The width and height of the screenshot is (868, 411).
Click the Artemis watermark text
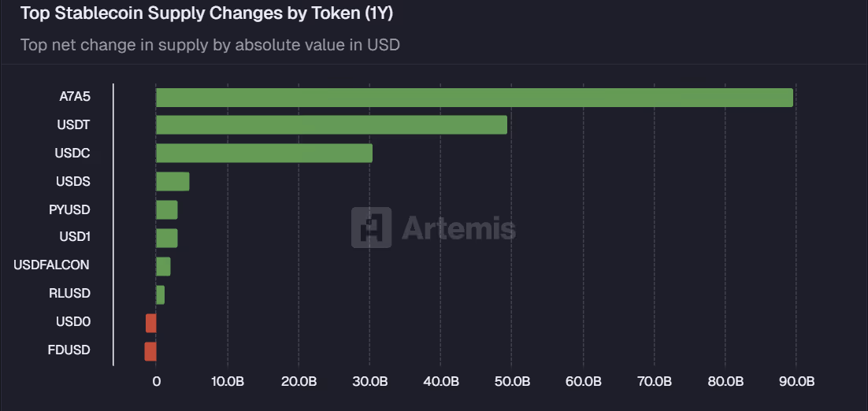458,228
